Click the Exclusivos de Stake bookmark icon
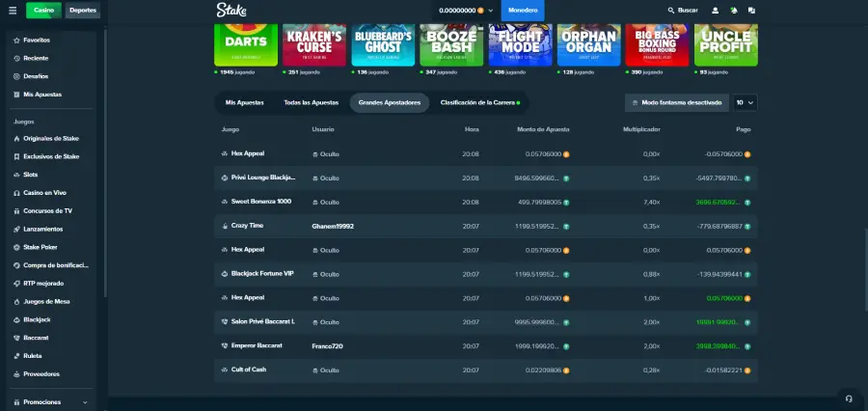Viewport: 868px width, 411px height. pyautogui.click(x=17, y=156)
